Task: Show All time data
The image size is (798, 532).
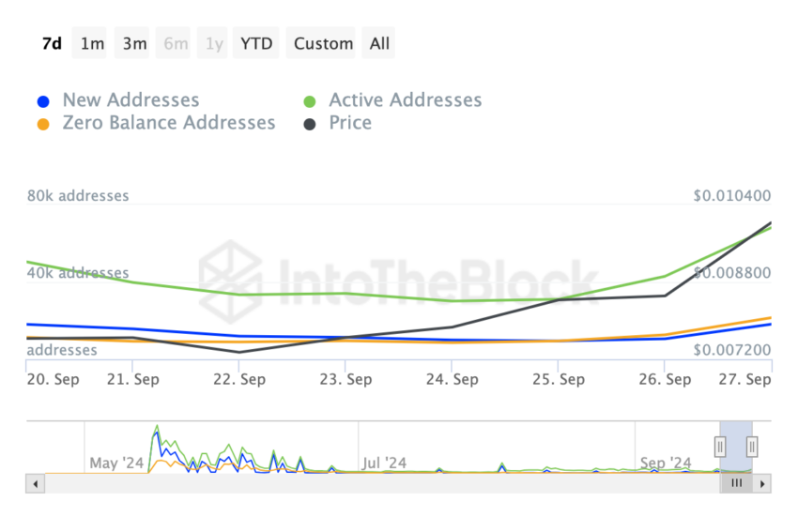Action: point(379,43)
